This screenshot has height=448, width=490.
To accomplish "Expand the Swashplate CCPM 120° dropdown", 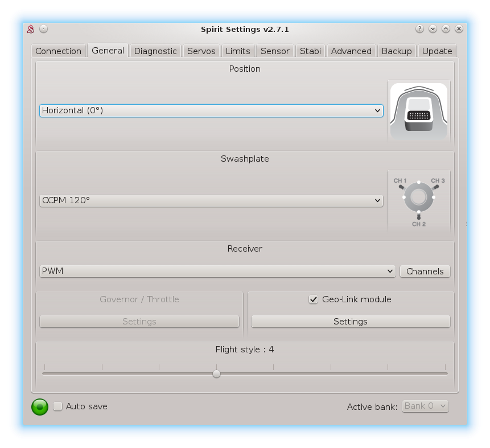I will pyautogui.click(x=211, y=200).
